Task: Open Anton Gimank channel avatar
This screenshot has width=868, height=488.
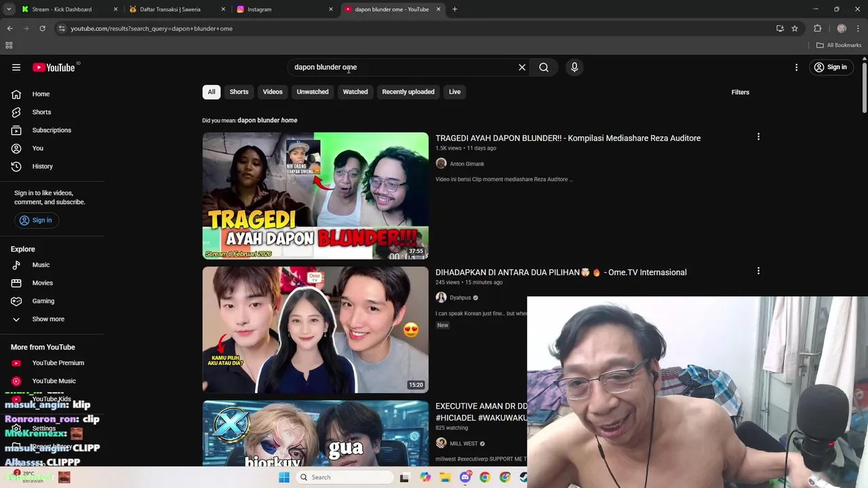Action: pyautogui.click(x=441, y=163)
